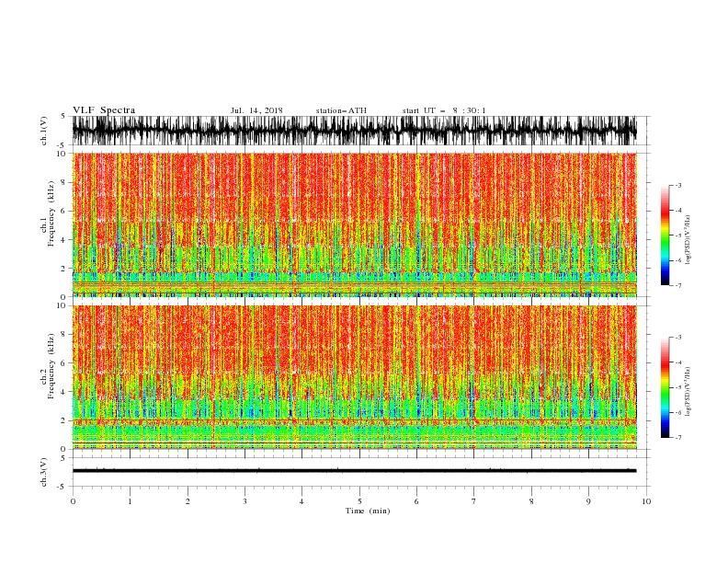Click the ch.2 color bar log(PSD) title
Image resolution: width=728 pixels, height=563 pixels.
tap(688, 392)
